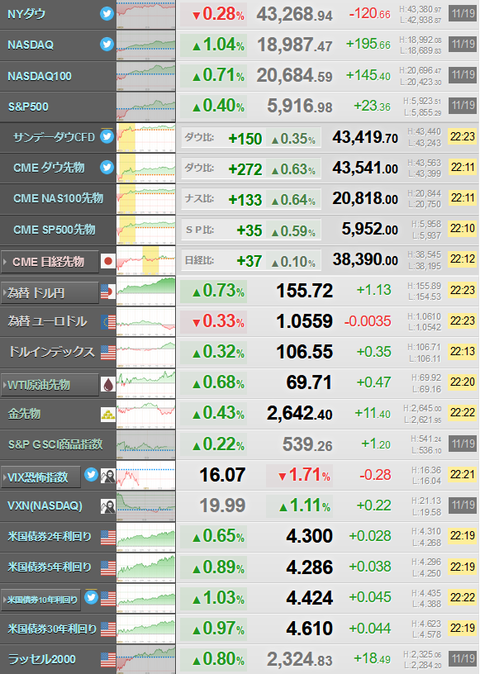Click the NASDAQ value 18,987.47
This screenshot has width=480, height=674.
coord(294,45)
